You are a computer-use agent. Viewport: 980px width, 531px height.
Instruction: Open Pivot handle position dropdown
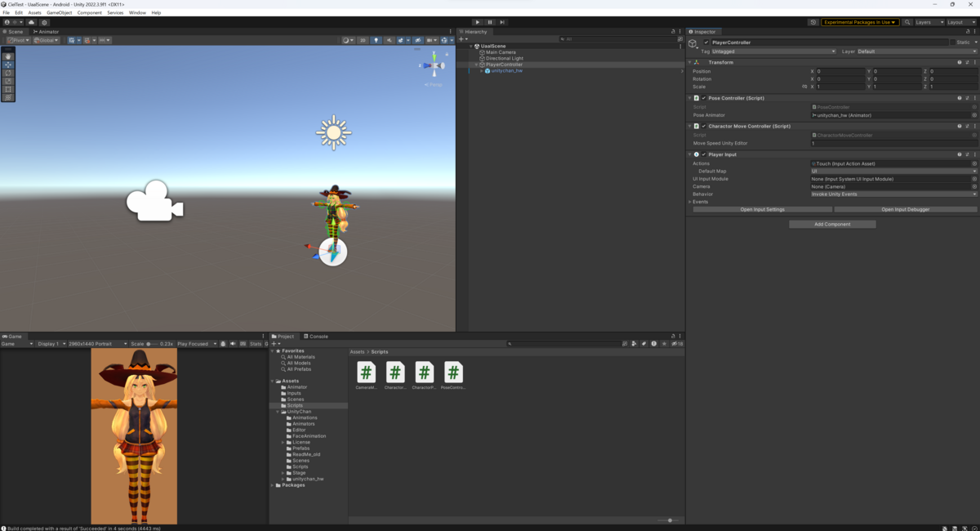tap(18, 40)
